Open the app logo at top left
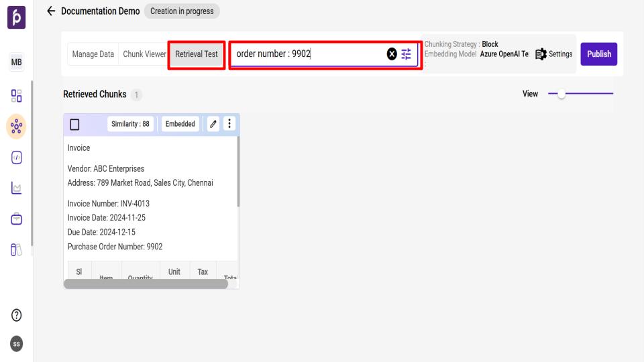Viewport: 644px width, 362px height. coord(16,16)
